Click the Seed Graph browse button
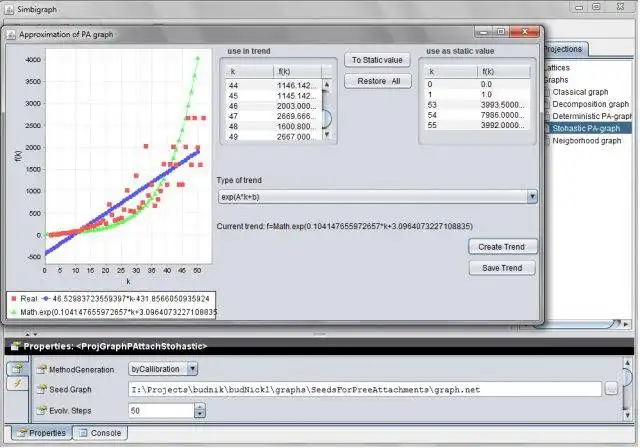The height and width of the screenshot is (448, 640). click(x=611, y=389)
